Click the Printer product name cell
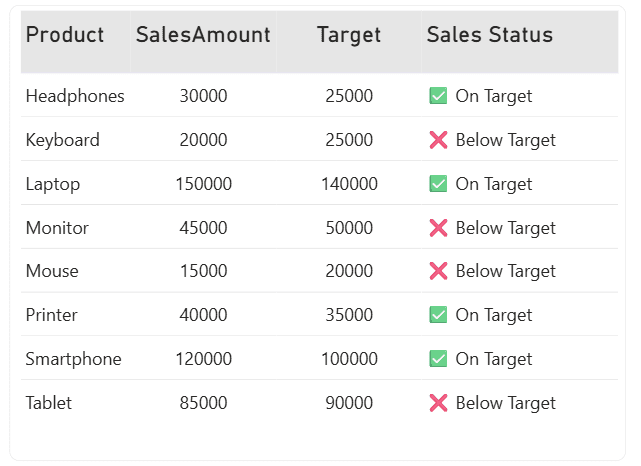Image resolution: width=641 pixels, height=466 pixels. point(52,315)
